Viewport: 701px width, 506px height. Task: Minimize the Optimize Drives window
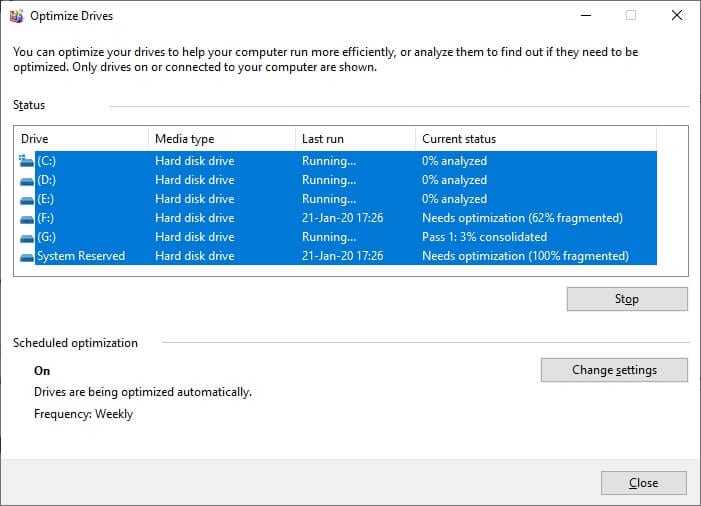586,16
